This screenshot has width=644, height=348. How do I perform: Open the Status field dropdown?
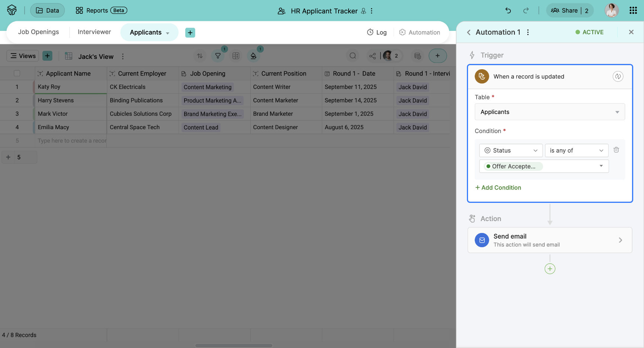[x=510, y=150]
